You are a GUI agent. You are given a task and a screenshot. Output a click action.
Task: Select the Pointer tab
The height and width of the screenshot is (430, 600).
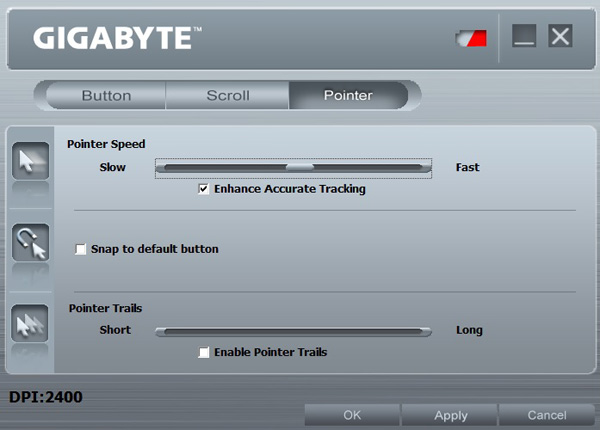[x=348, y=95]
